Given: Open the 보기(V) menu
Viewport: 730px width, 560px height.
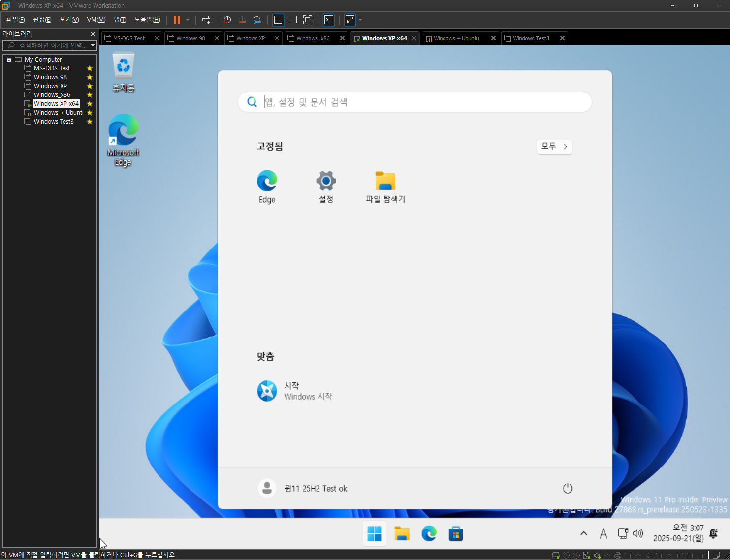Looking at the screenshot, I should [69, 20].
